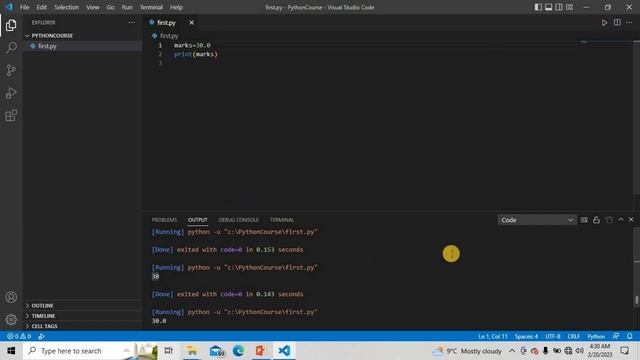Click Ln 1, Col 11 cursor position
Viewport: 640px width, 360px height.
click(493, 336)
